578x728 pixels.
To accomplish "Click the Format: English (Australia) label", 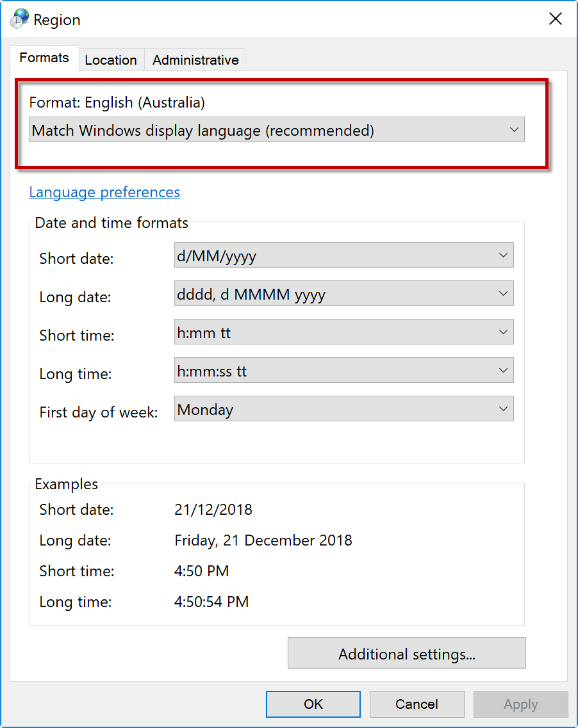I will click(x=117, y=102).
